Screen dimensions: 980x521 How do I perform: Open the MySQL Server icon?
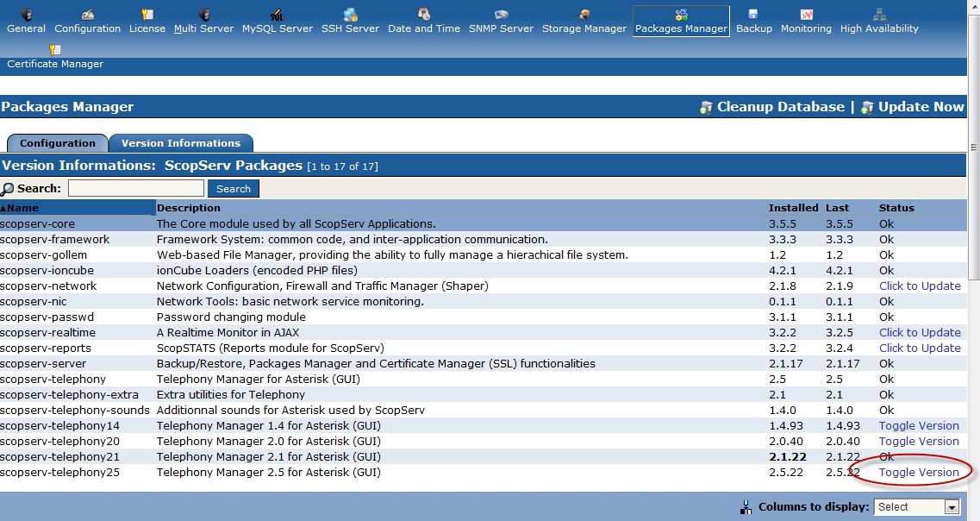click(277, 14)
